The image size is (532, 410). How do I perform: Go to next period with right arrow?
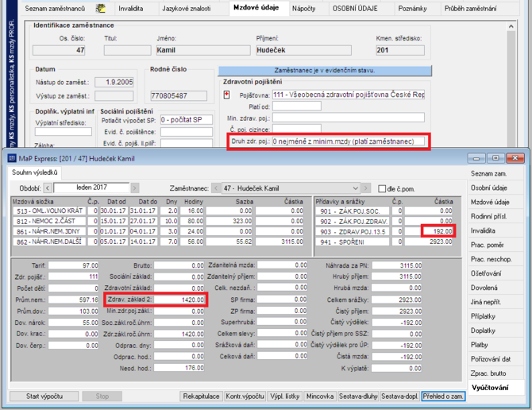pos(135,188)
